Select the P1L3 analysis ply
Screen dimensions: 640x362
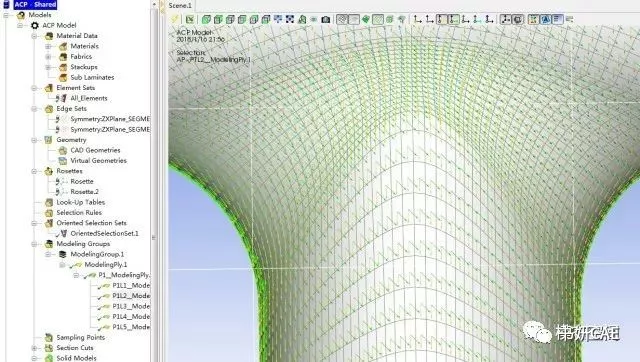point(131,306)
